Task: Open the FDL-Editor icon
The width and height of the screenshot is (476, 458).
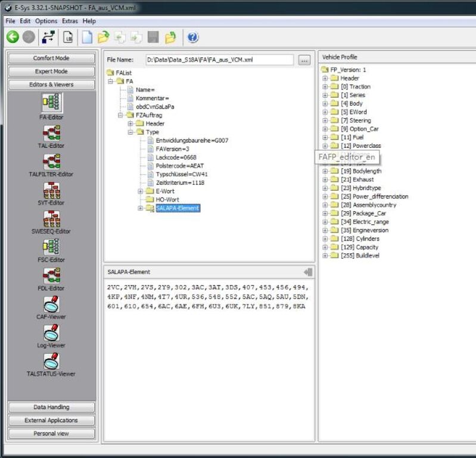Action: [x=52, y=276]
